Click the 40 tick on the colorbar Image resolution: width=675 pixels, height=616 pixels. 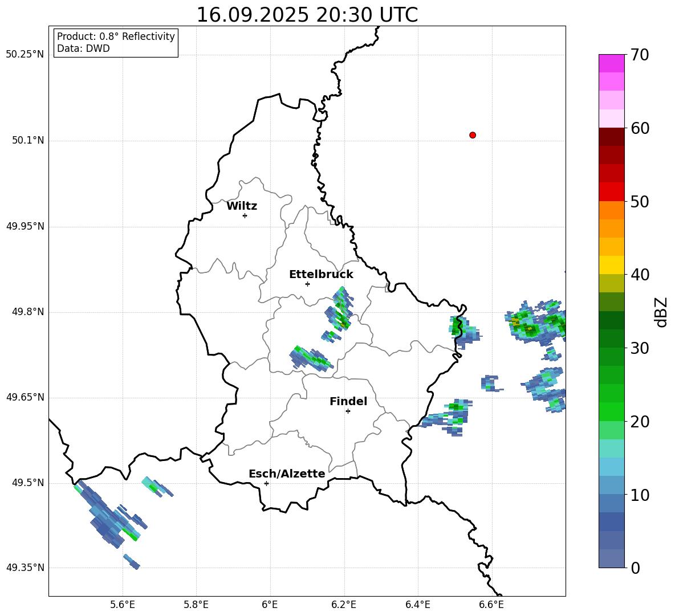tap(640, 275)
